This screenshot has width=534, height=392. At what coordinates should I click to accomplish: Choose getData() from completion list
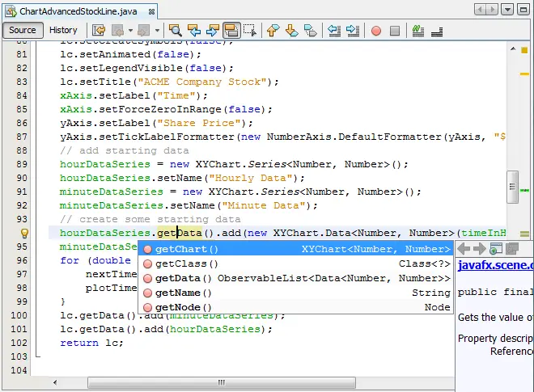point(295,278)
